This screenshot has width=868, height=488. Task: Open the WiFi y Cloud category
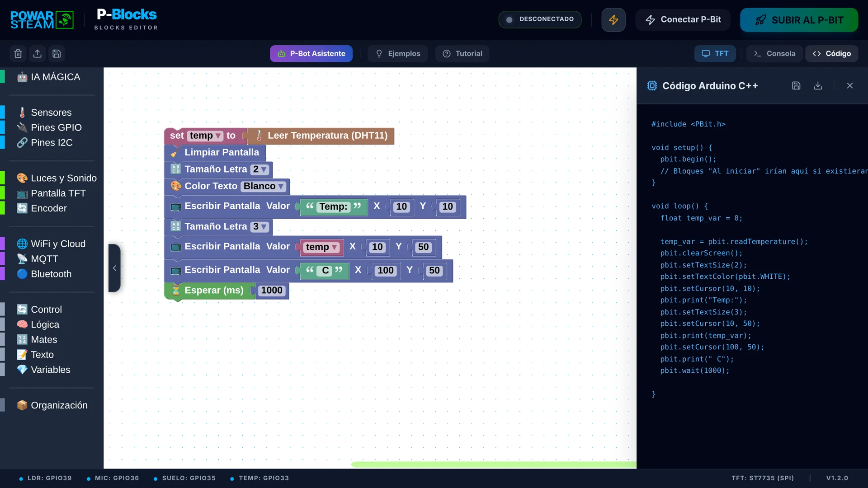(51, 244)
